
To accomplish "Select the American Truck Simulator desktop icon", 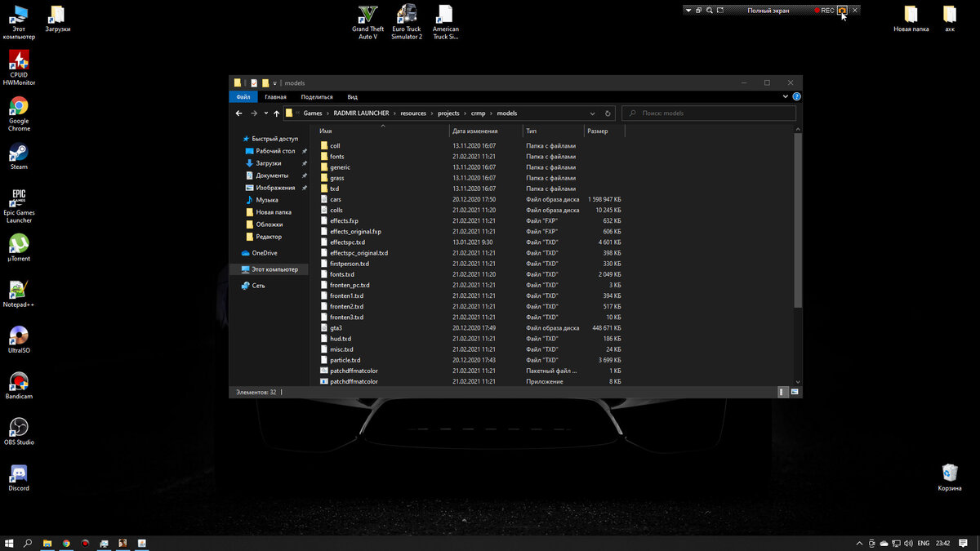I will point(445,22).
